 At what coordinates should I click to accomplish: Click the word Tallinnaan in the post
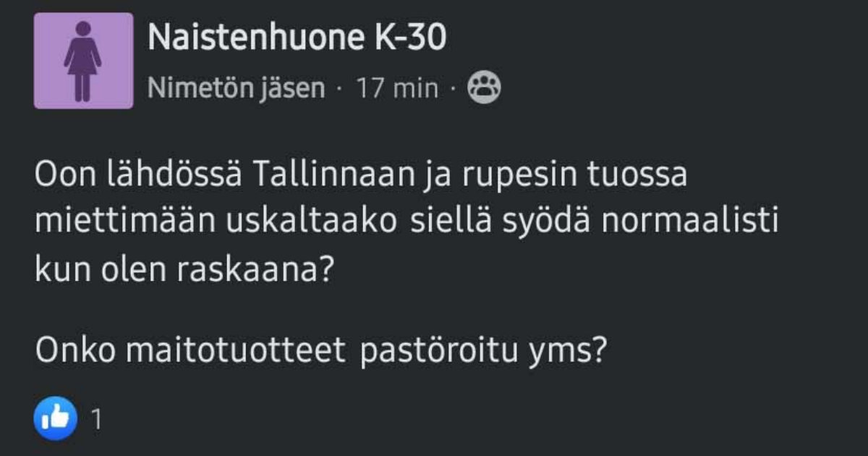point(333,174)
